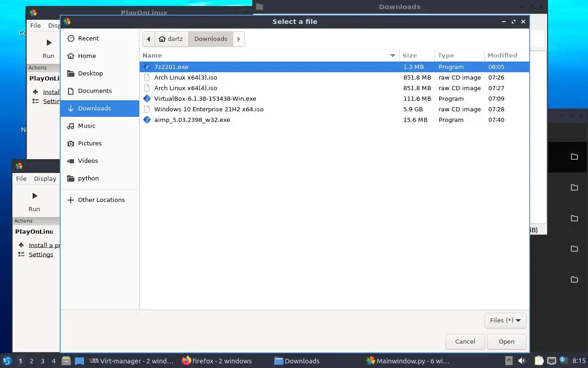Click the path bar left arrow

coord(148,39)
